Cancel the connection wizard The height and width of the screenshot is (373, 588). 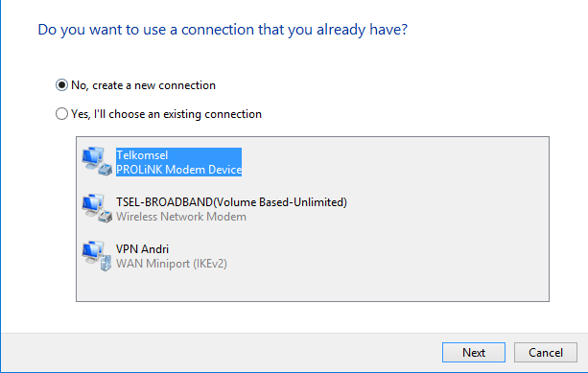click(x=546, y=352)
